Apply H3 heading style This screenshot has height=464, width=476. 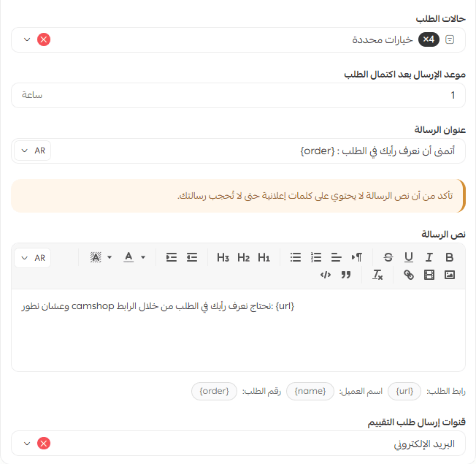click(223, 257)
